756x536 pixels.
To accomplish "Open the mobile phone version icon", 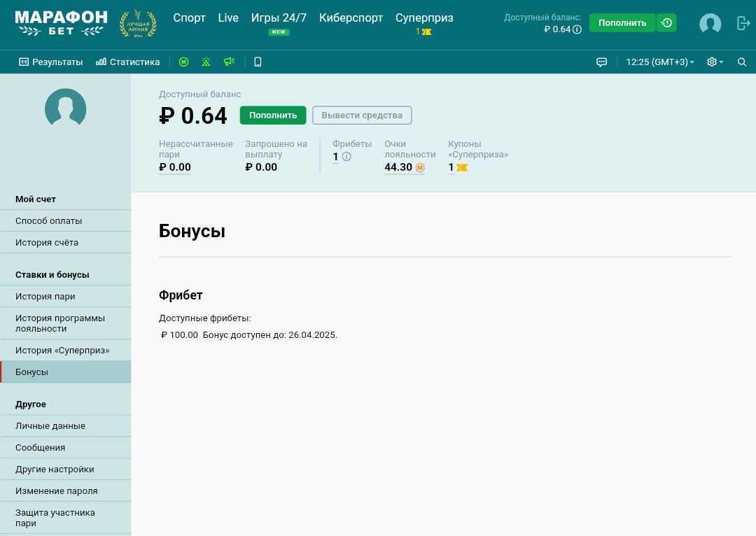I will point(258,62).
